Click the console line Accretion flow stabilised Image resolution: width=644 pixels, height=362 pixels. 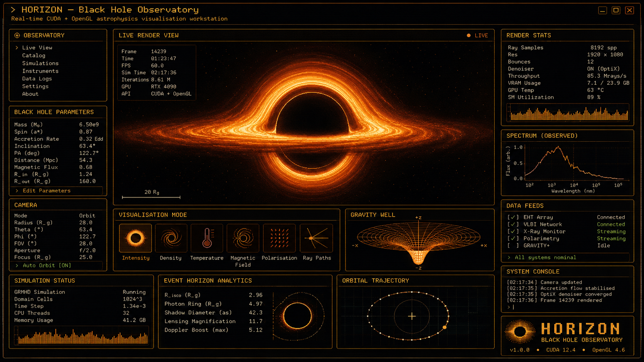[x=561, y=288]
